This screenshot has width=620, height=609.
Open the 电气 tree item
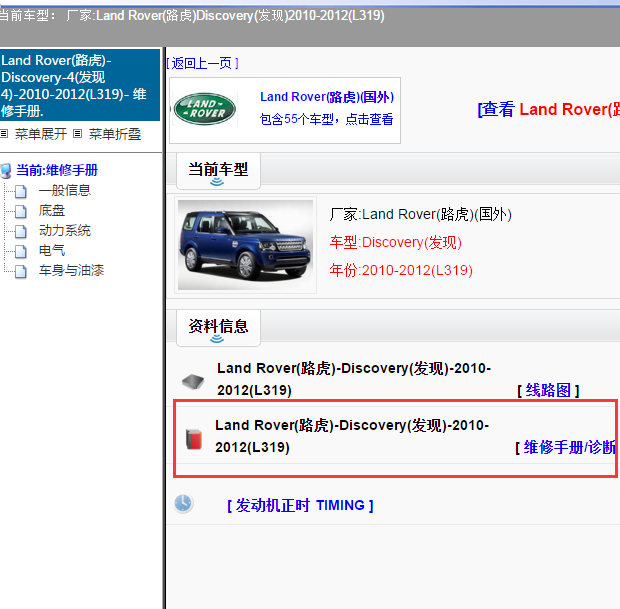tap(51, 251)
